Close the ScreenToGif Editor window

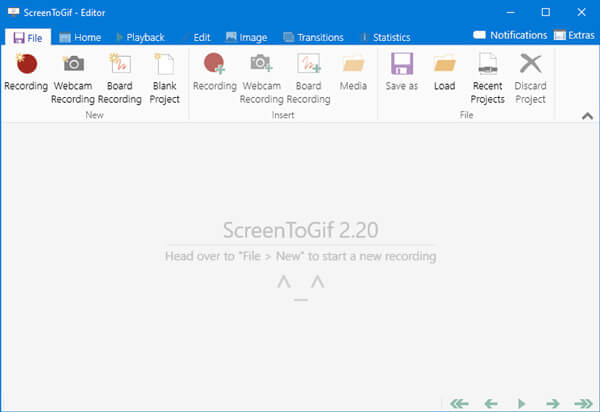pyautogui.click(x=581, y=12)
